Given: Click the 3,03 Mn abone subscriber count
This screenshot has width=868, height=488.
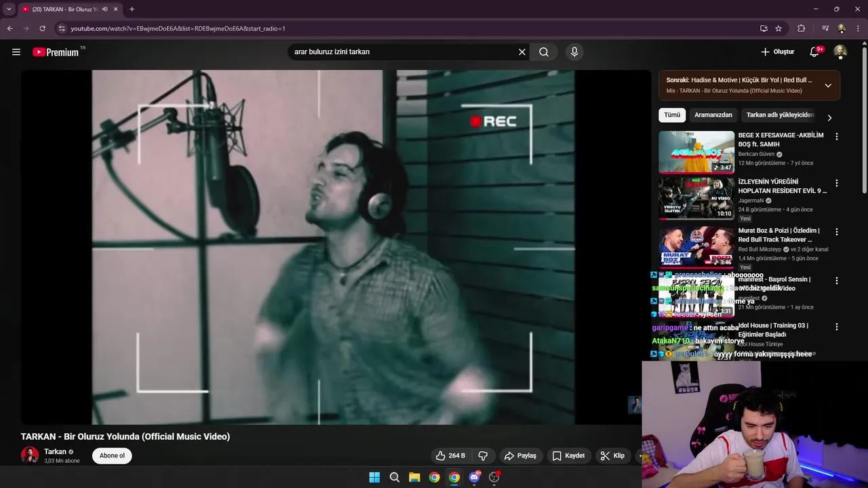Looking at the screenshot, I should (x=62, y=461).
